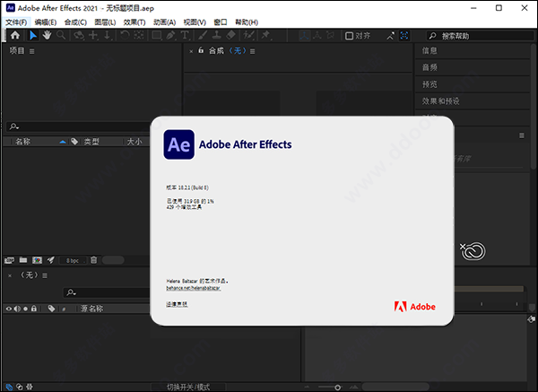This screenshot has width=538, height=392.
Task: Click the snapping features blue icon
Action: [x=404, y=36]
